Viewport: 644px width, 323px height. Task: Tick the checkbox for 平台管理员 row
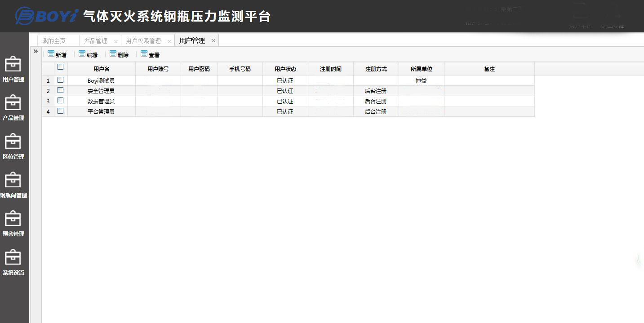click(61, 111)
